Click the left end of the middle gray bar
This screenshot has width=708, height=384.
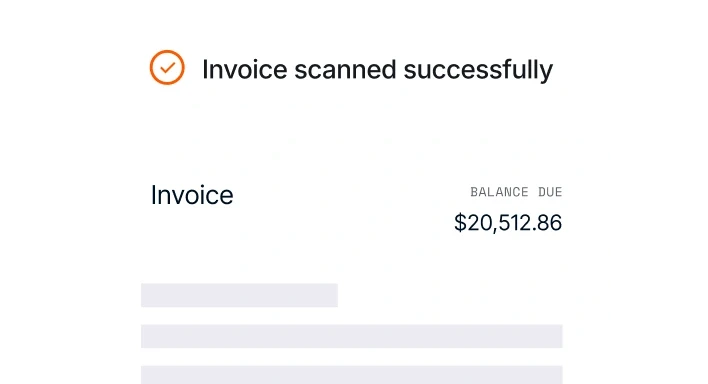point(148,336)
